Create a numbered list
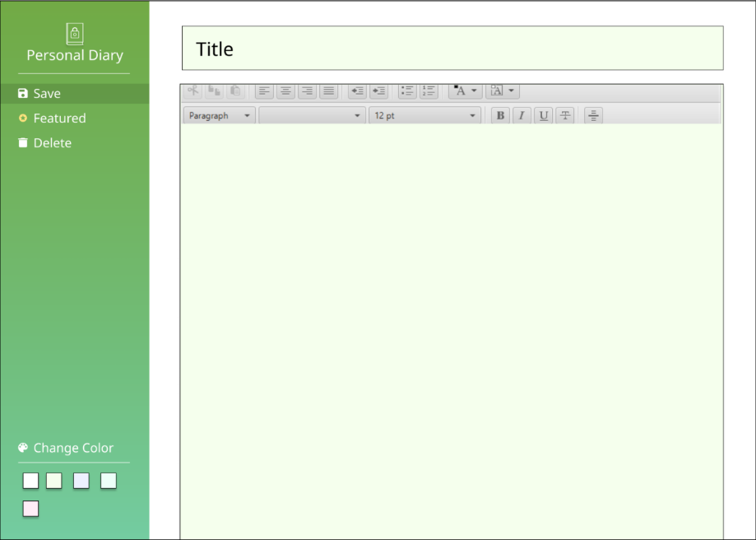The height and width of the screenshot is (540, 756). (x=429, y=91)
